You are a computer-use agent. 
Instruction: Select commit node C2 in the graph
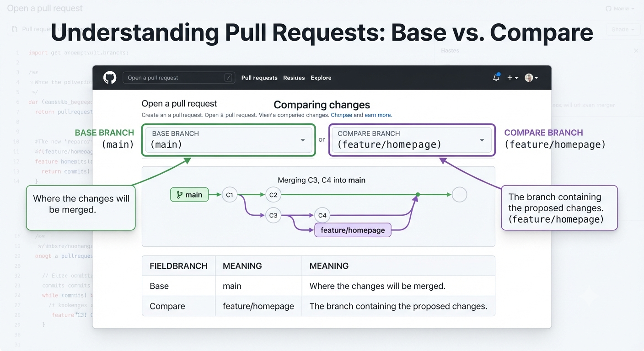point(273,195)
